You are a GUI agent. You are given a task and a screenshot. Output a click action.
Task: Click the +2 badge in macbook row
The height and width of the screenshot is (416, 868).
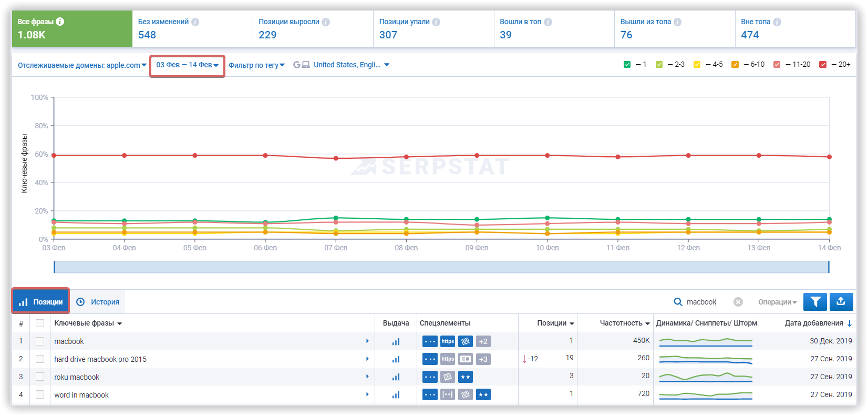pos(483,342)
